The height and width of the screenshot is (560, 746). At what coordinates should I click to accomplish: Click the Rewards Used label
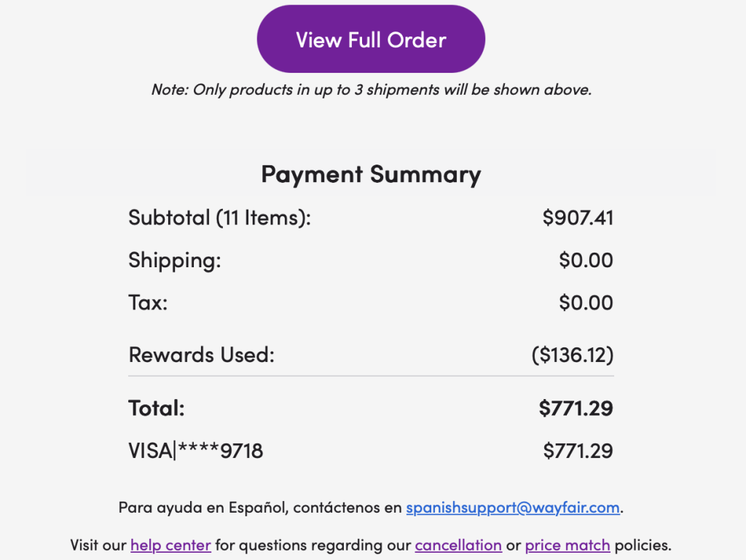point(201,355)
